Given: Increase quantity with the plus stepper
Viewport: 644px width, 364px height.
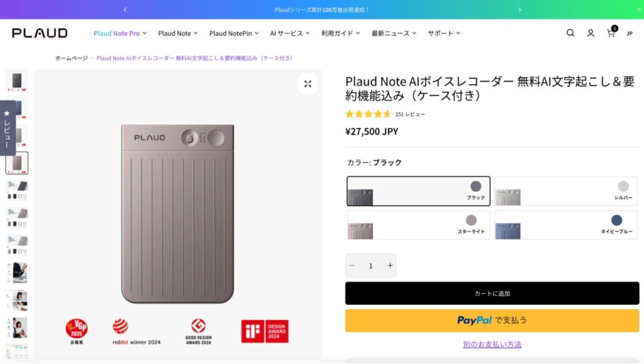Looking at the screenshot, I should coord(390,265).
